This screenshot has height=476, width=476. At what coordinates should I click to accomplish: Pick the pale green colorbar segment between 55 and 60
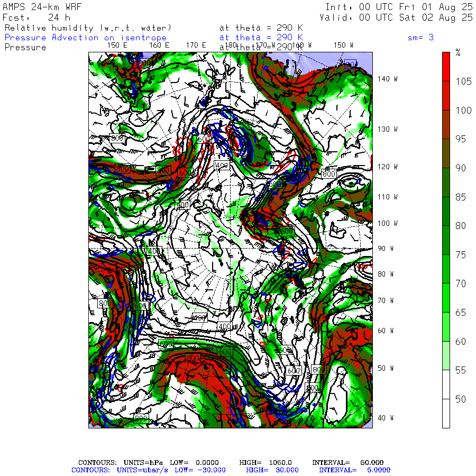446,355
